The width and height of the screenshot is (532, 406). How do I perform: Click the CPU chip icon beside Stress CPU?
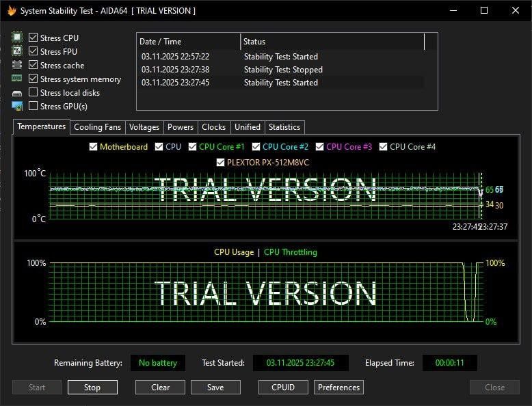(17, 38)
